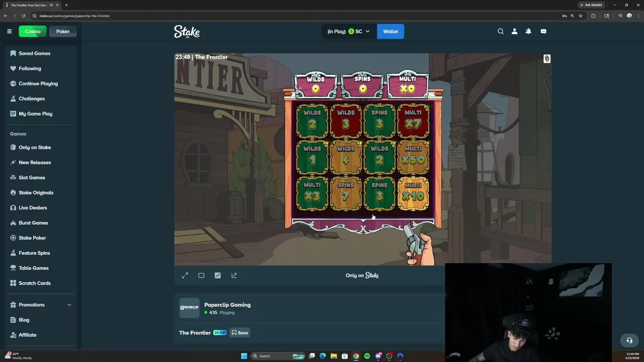Open the Paperclip Gaming provider link

click(x=227, y=305)
